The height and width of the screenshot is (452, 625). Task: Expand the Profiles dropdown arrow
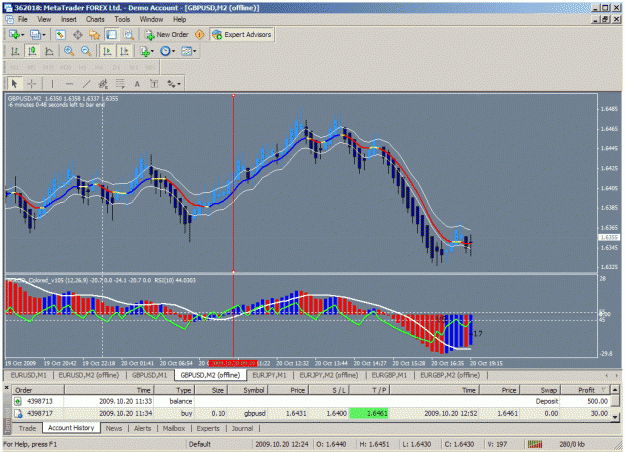click(x=44, y=35)
